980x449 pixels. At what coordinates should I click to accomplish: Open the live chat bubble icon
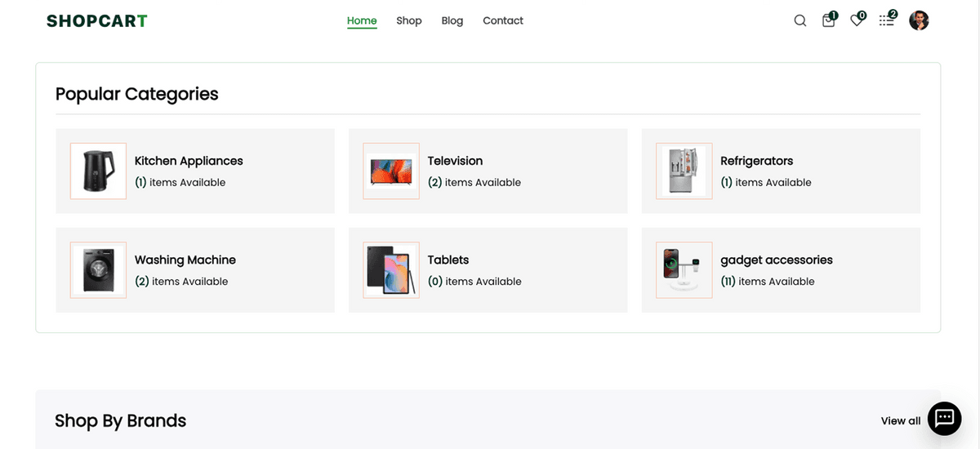tap(944, 419)
